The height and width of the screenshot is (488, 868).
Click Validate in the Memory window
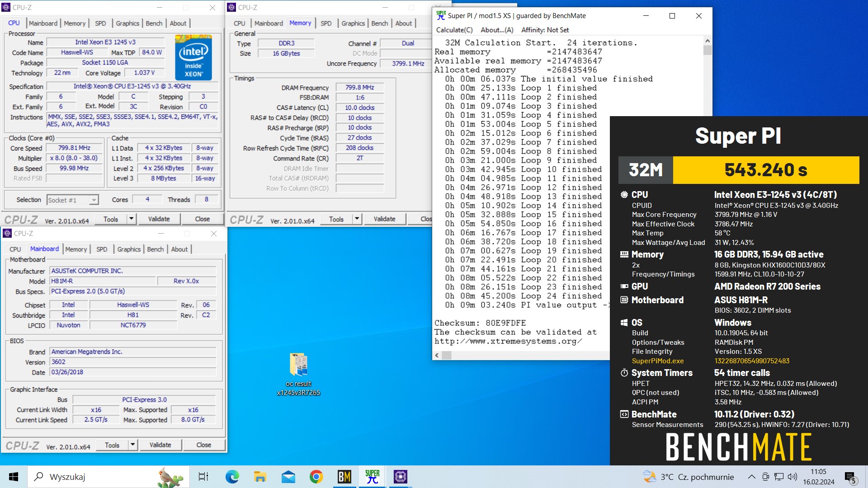click(385, 219)
